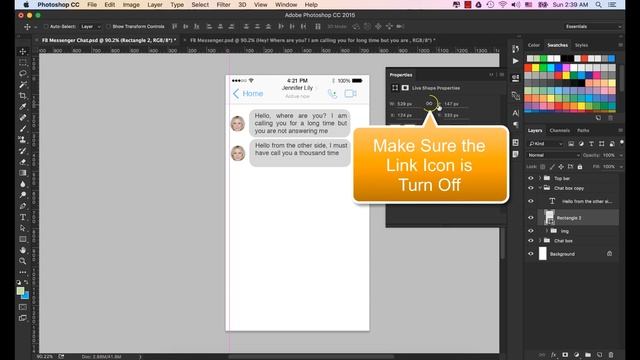Expand the Chat box group
The height and width of the screenshot is (360, 640).
click(540, 241)
